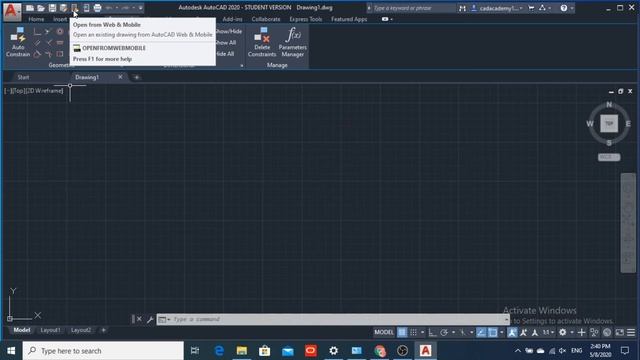Add a new layout with plus button

(103, 330)
